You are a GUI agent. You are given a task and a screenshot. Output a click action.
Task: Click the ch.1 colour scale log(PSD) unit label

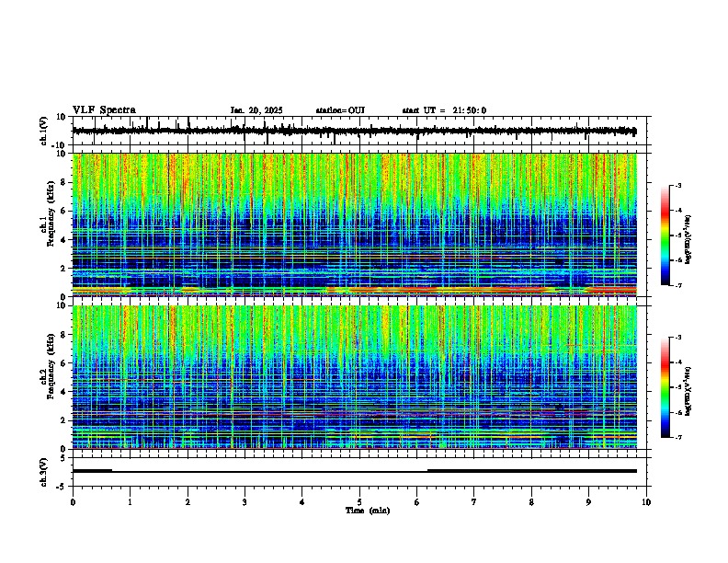click(688, 240)
